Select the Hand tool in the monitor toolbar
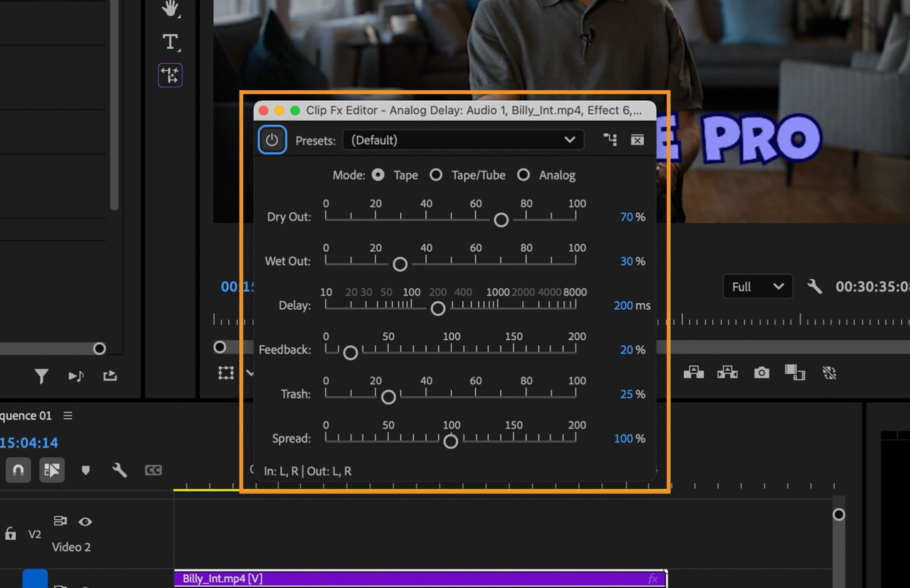This screenshot has height=588, width=910. tap(170, 9)
